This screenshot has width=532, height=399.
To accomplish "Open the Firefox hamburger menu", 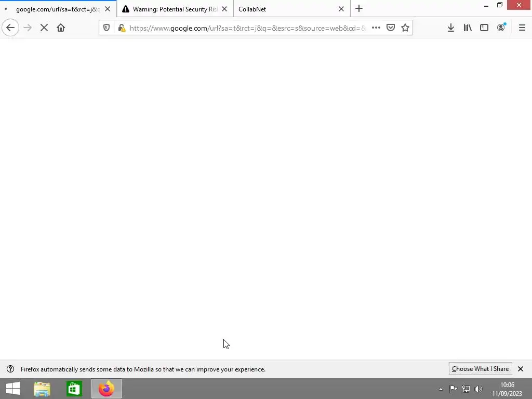I will tap(522, 28).
